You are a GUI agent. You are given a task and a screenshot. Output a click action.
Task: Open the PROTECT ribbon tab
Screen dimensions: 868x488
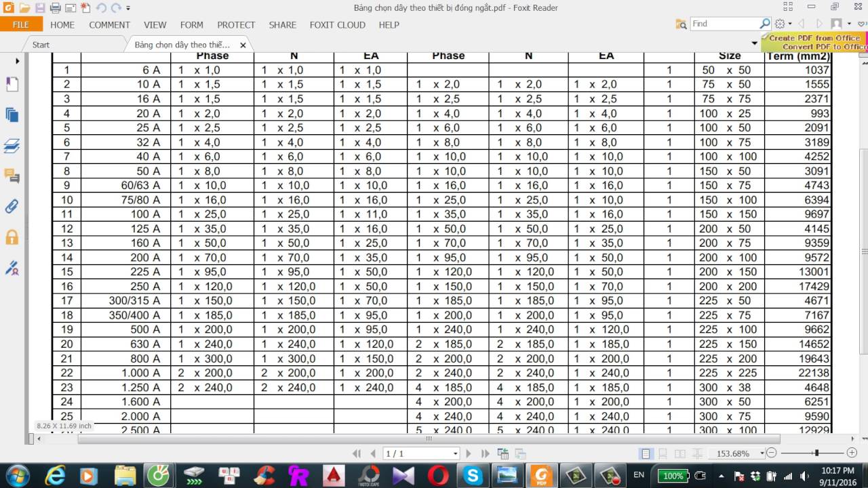coord(236,24)
